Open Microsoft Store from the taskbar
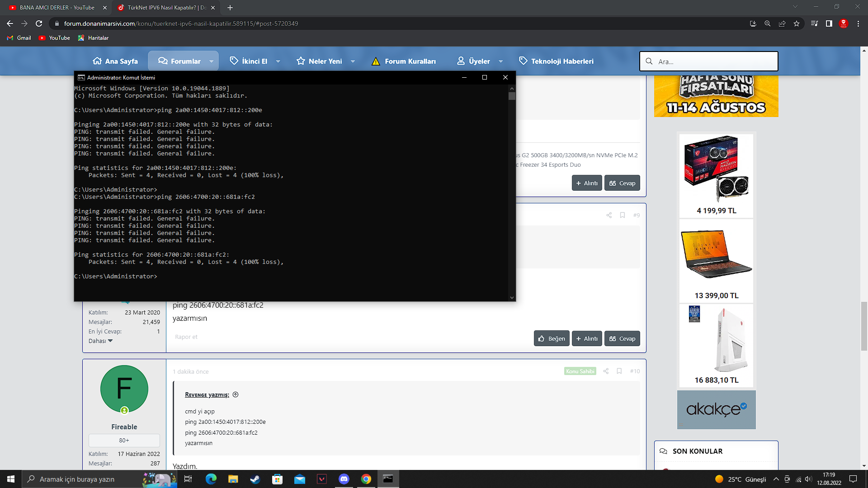The width and height of the screenshot is (868, 488). (277, 479)
